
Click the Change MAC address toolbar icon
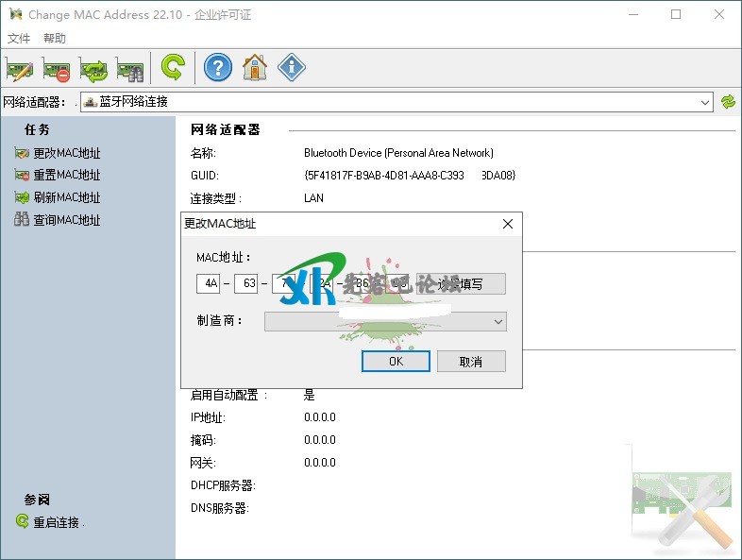coord(20,68)
